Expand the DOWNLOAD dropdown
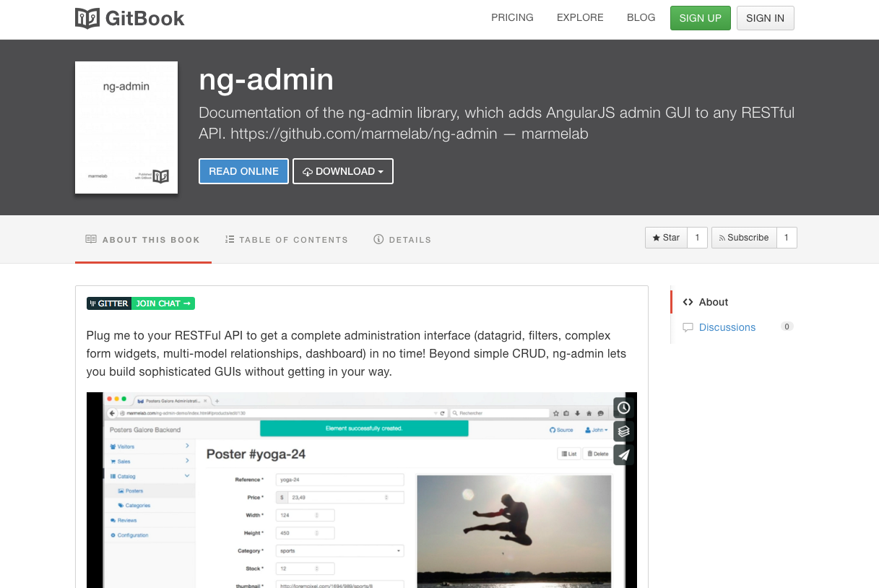Screen dimensions: 879x588 click(343, 171)
